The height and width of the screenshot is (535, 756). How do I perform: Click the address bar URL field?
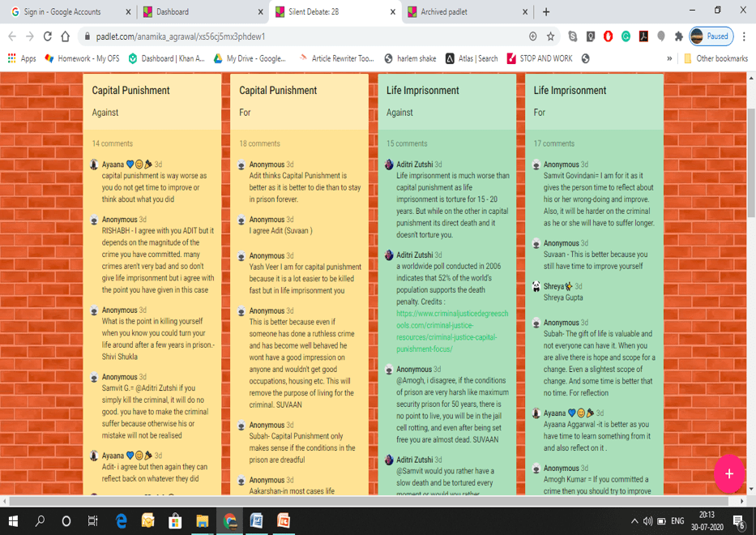click(308, 36)
